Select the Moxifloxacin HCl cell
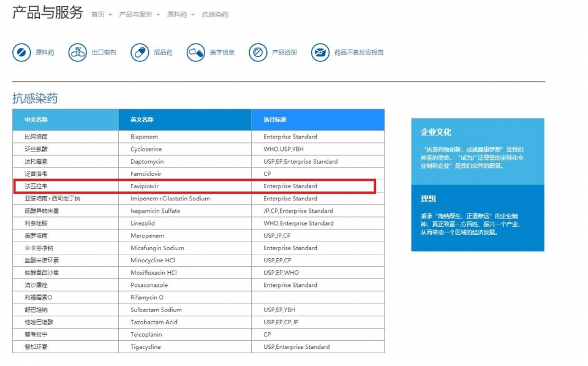Viewport: 588px width, 366px height. pos(185,273)
